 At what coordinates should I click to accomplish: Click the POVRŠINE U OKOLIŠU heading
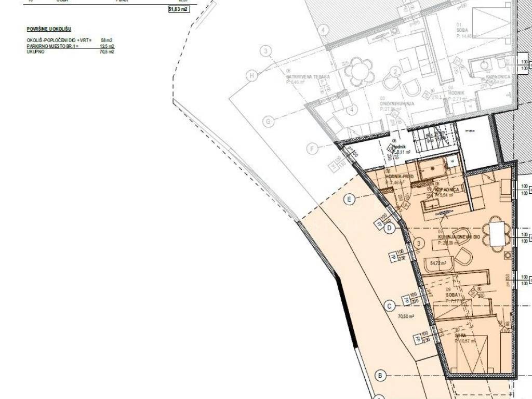48,30
